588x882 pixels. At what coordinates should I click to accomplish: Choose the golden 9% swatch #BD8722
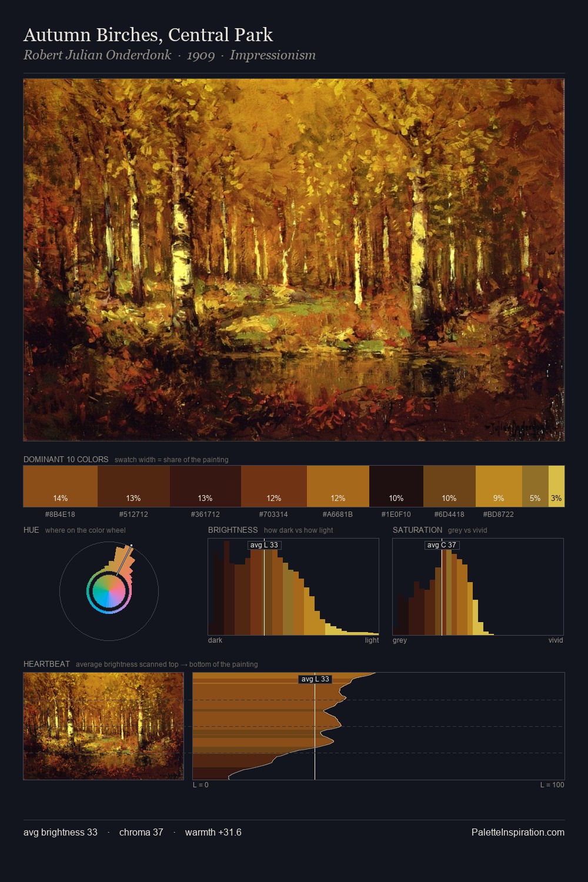tap(499, 486)
